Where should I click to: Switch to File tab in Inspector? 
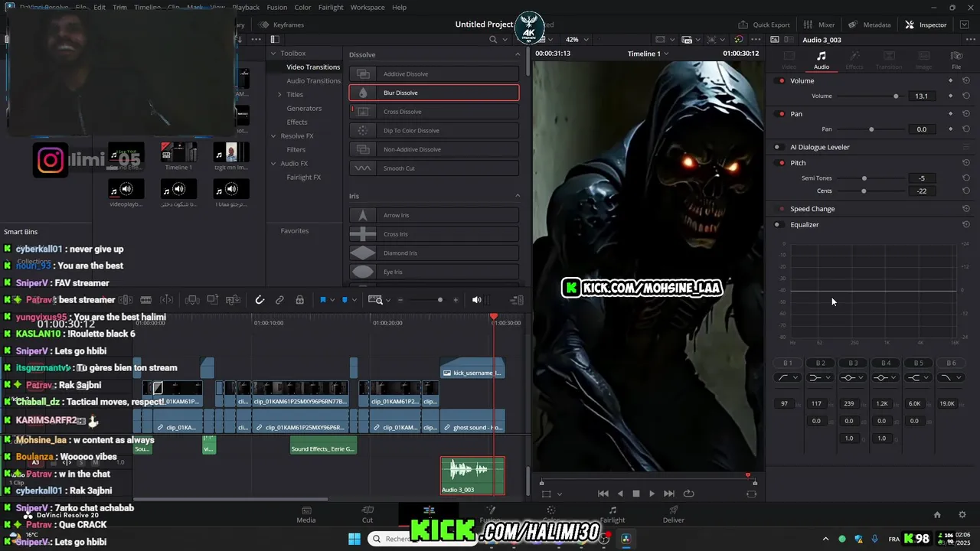click(x=956, y=60)
